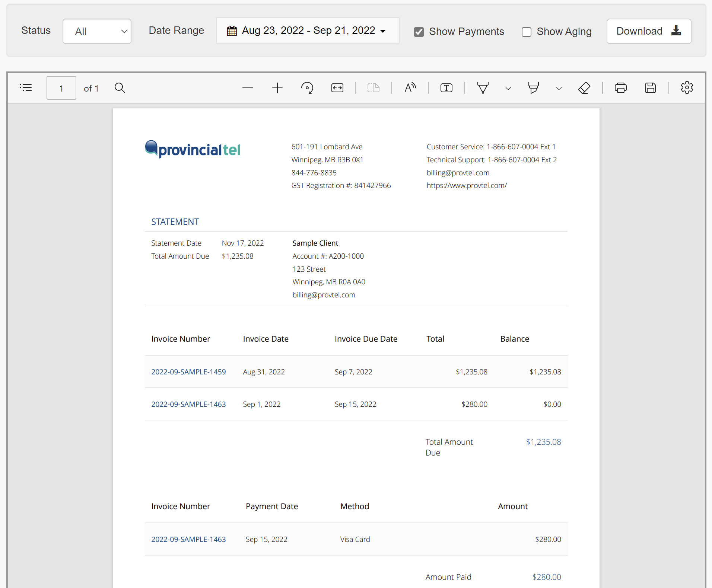Save the PDF with the disk icon

[x=651, y=88]
